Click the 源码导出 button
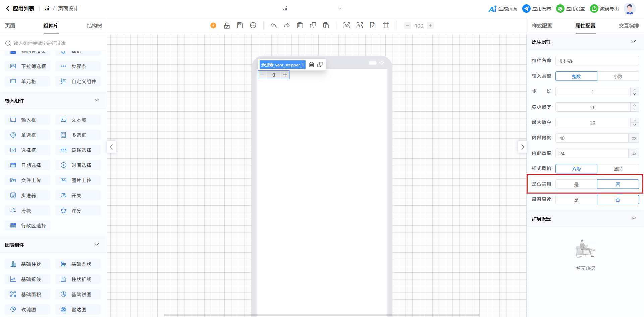The width and height of the screenshot is (644, 317). [604, 9]
